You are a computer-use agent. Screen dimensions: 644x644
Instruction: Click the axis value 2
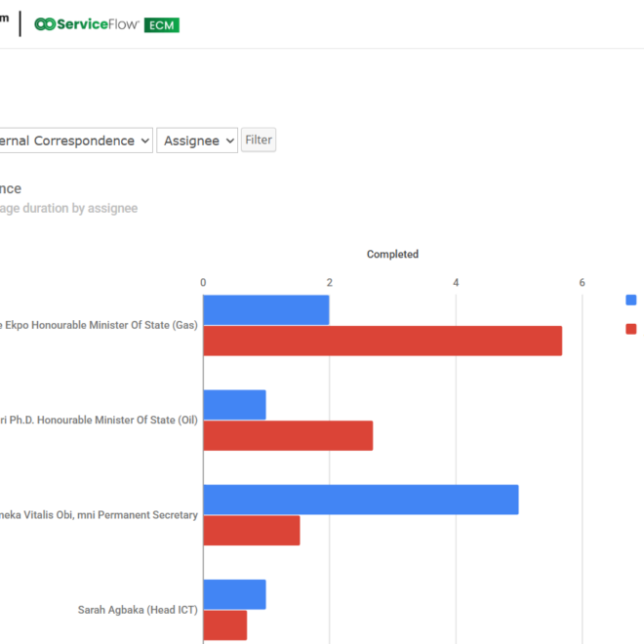pos(330,283)
